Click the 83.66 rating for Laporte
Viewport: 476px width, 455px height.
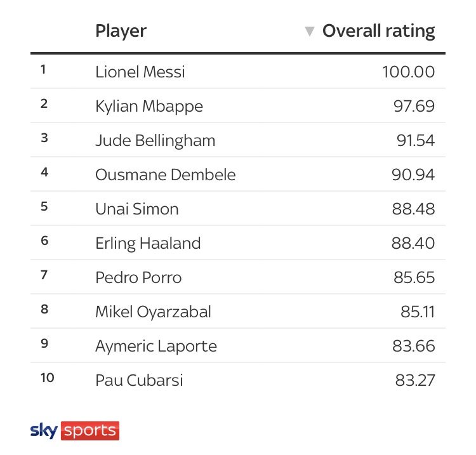point(414,346)
